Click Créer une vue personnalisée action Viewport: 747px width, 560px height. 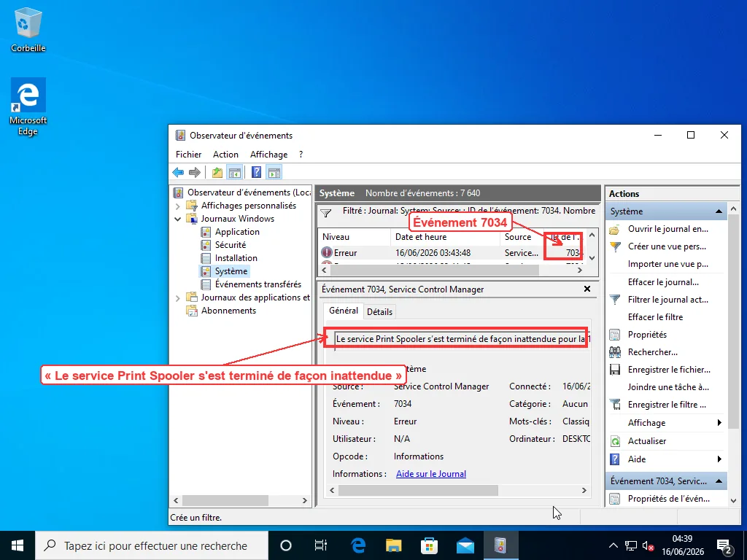point(667,246)
